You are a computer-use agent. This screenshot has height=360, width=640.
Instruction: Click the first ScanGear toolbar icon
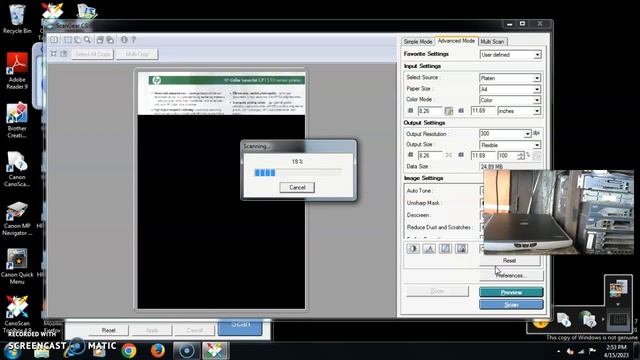(x=54, y=40)
